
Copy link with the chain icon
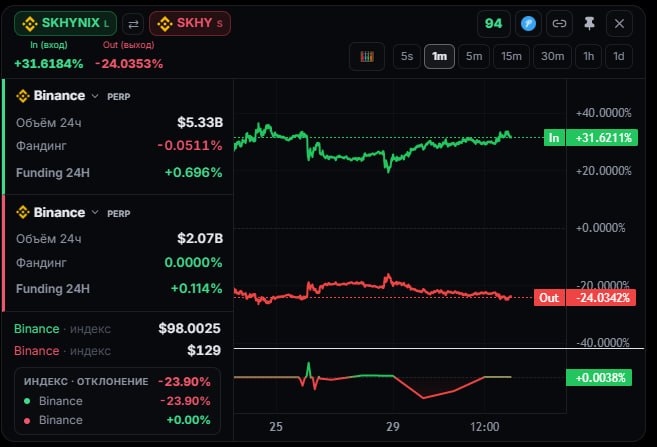click(x=559, y=23)
